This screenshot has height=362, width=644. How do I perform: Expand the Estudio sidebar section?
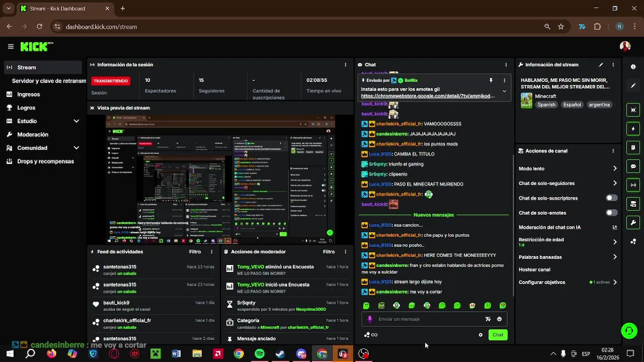[76, 121]
